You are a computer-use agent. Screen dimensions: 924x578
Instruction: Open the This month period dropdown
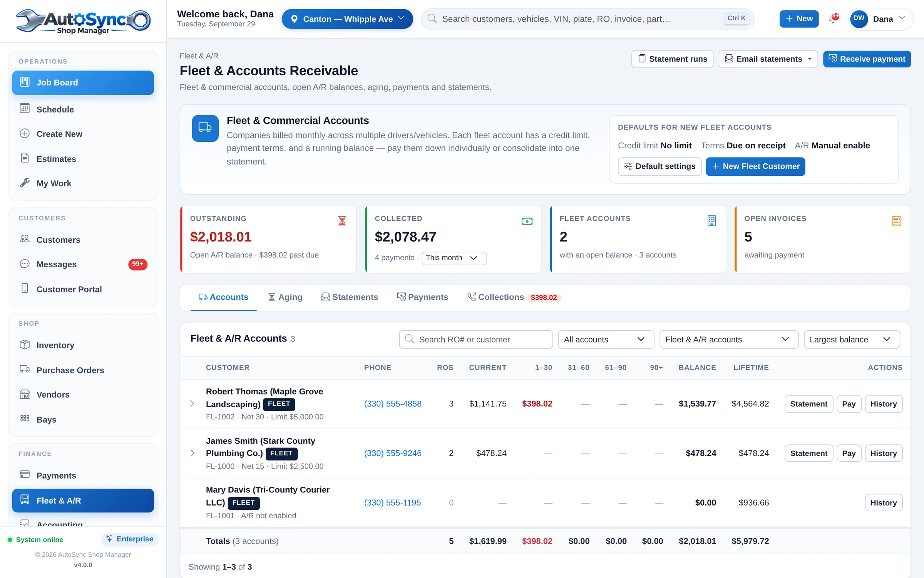pos(454,258)
